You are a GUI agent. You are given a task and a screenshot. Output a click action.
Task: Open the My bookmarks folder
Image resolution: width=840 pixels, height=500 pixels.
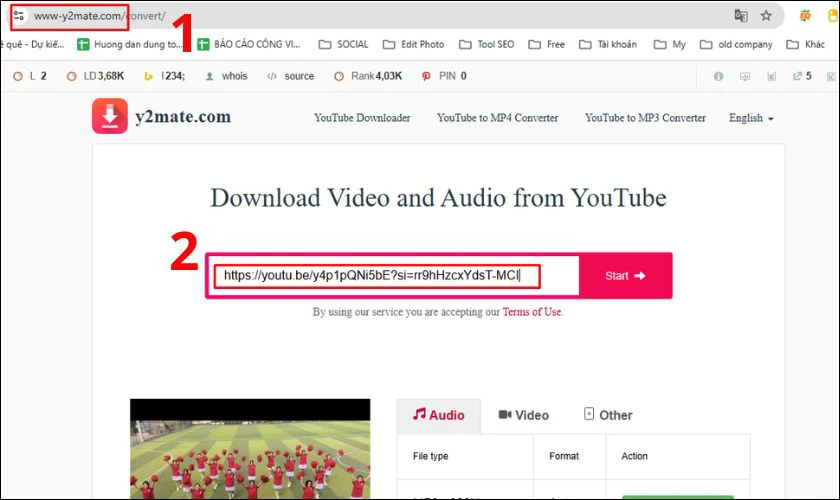coord(670,44)
